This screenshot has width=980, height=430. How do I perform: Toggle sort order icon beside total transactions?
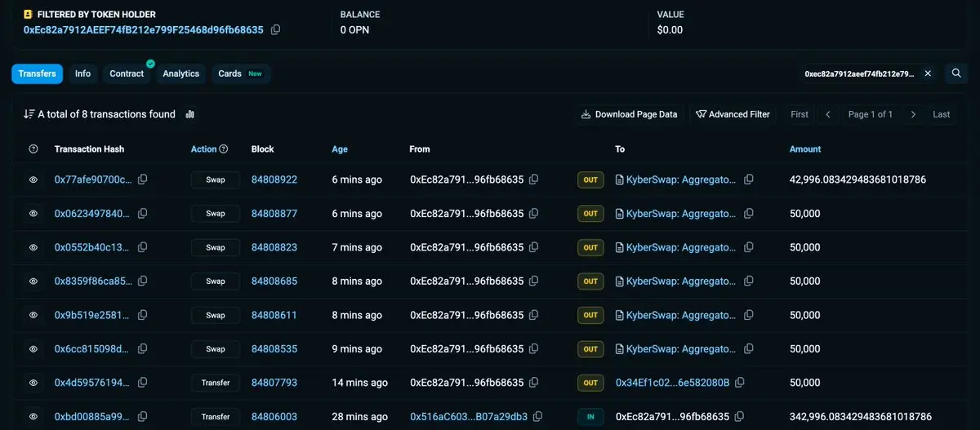click(x=29, y=114)
